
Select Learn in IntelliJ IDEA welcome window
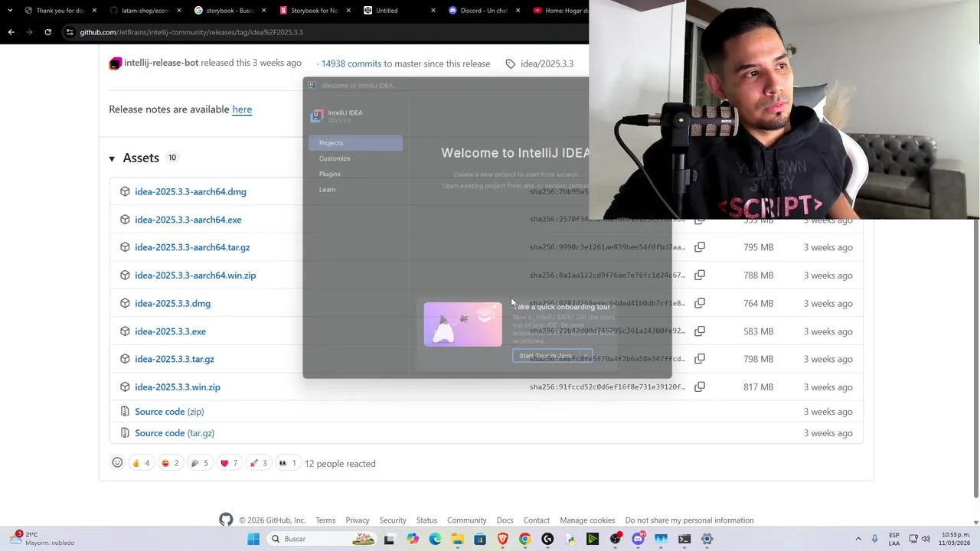tap(328, 189)
